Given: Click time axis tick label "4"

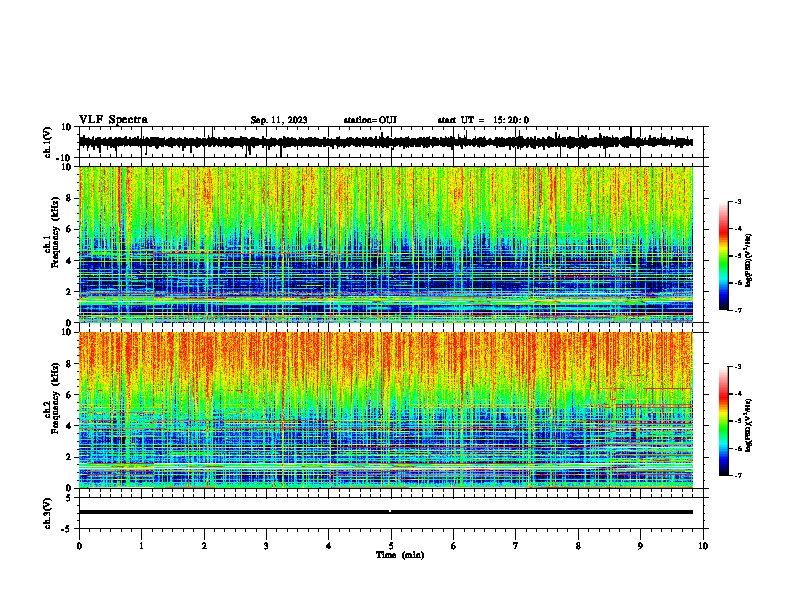Looking at the screenshot, I should [329, 546].
